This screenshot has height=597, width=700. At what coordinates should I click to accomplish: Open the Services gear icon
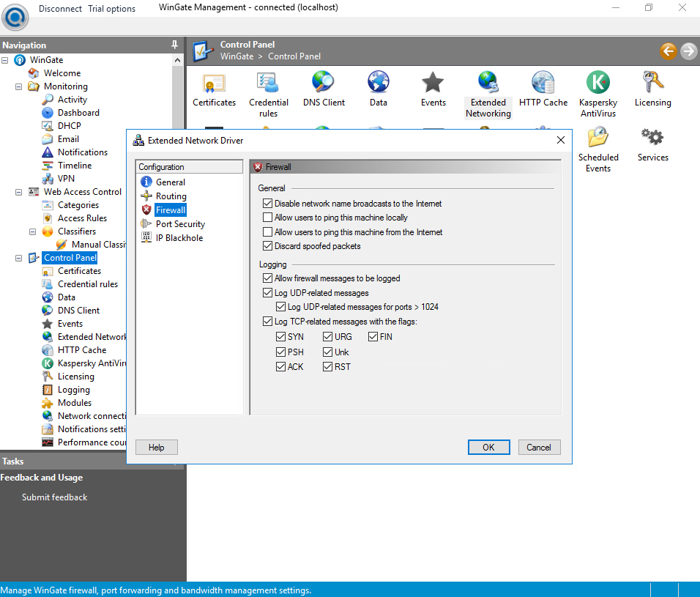click(x=652, y=138)
